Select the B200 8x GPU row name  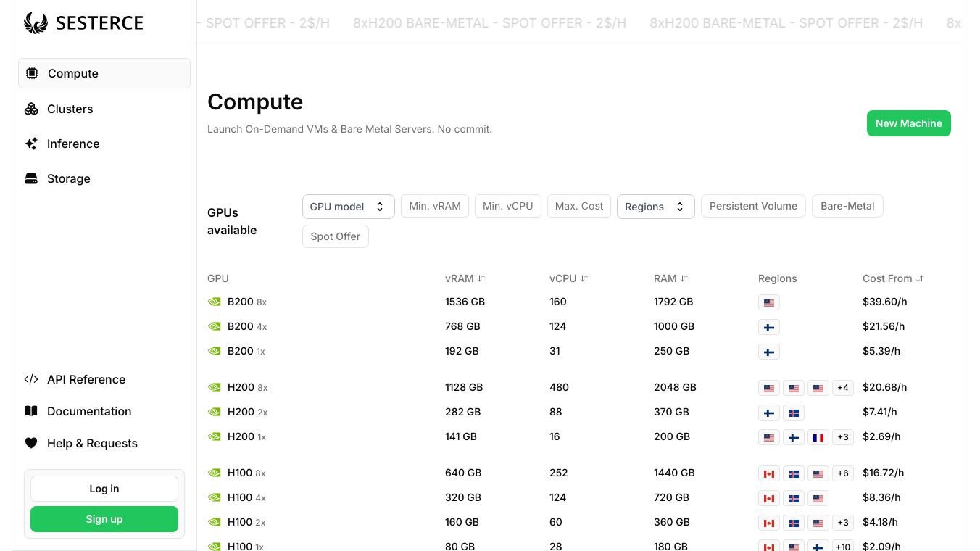(x=247, y=302)
